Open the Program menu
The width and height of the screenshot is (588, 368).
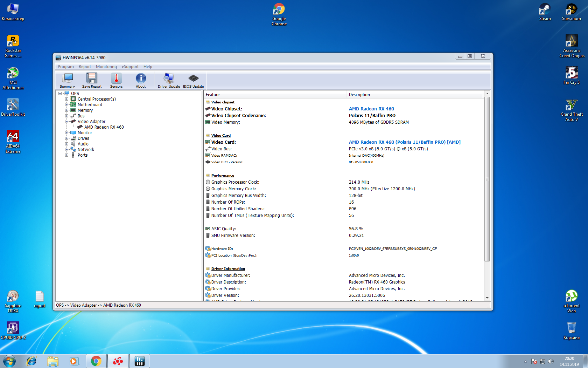pyautogui.click(x=66, y=67)
